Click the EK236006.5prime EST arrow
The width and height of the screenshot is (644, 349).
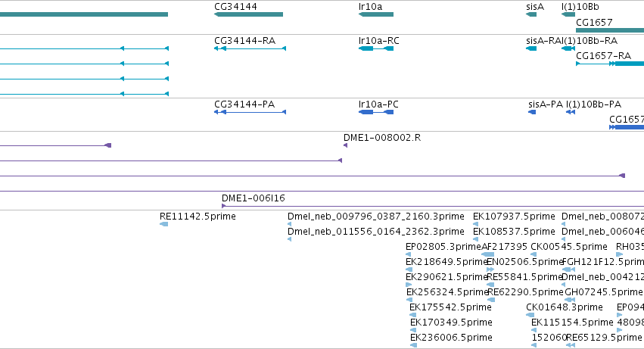[414, 345]
